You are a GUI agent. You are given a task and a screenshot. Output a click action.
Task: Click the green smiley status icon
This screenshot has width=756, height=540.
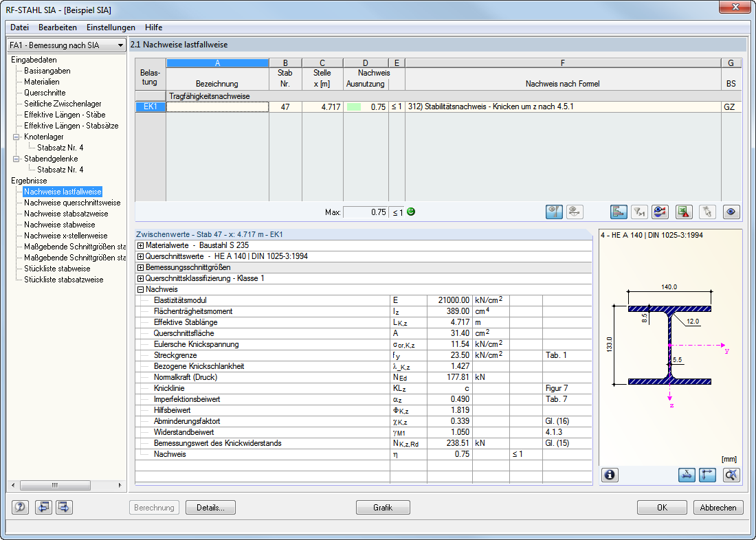pyautogui.click(x=411, y=212)
